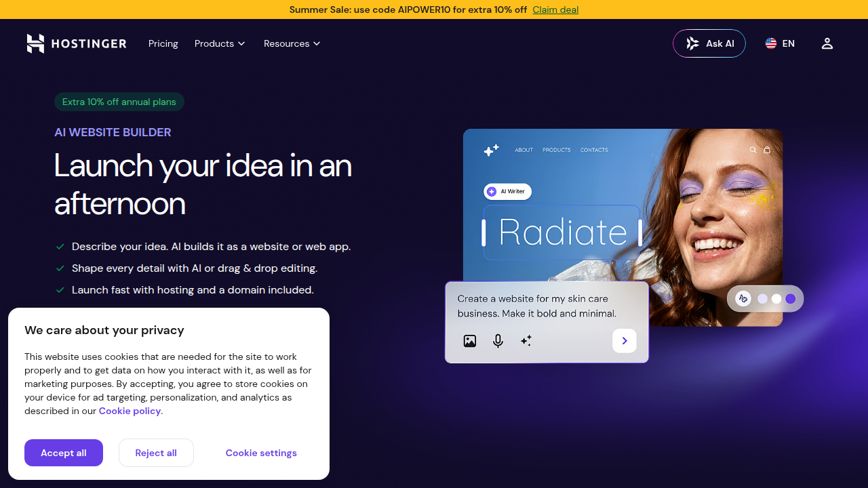
Task: Click the AI WEBSITE BUILDER label
Action: pyautogui.click(x=113, y=132)
